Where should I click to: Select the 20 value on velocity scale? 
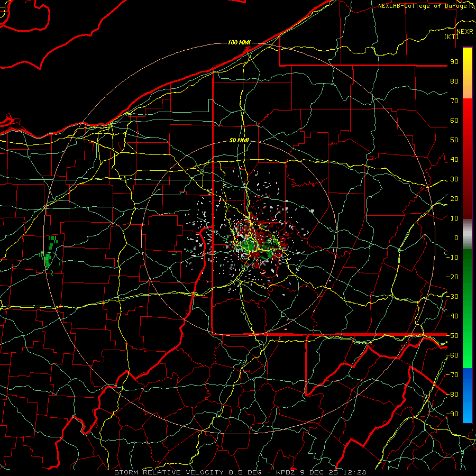454,198
